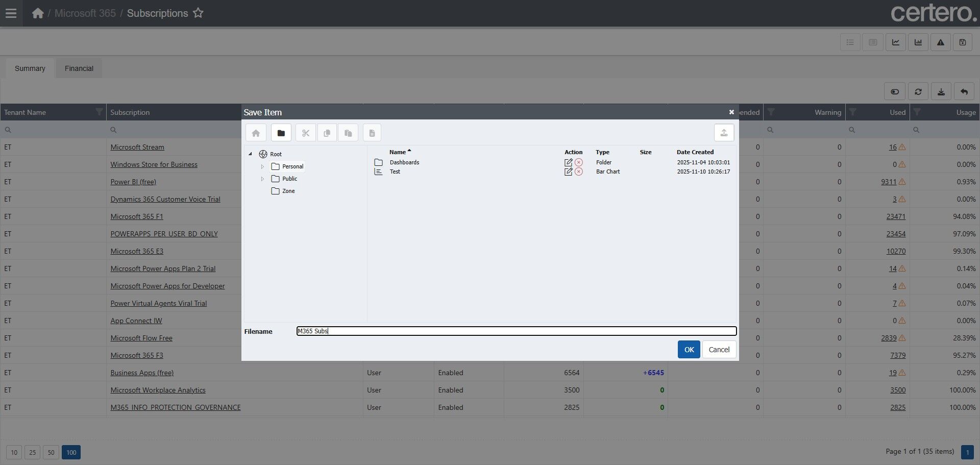Switch to the Summary tab
The width and height of the screenshot is (980, 465).
pos(30,68)
